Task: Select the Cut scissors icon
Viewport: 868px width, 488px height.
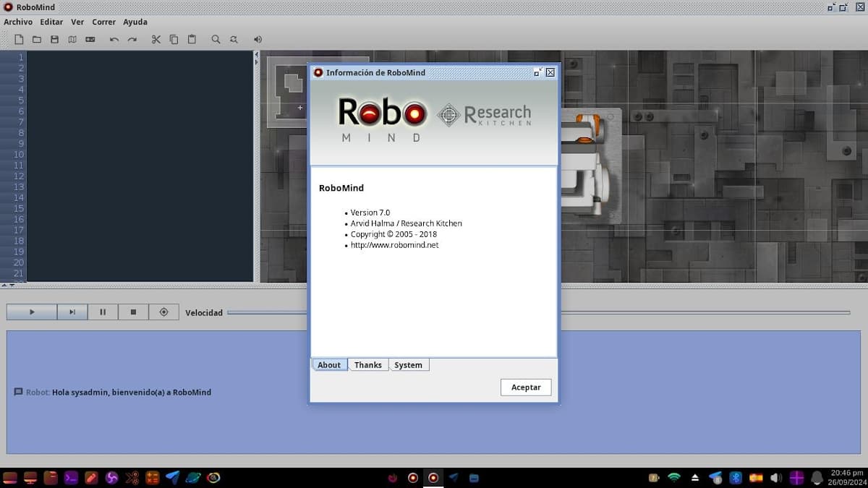Action: point(156,40)
